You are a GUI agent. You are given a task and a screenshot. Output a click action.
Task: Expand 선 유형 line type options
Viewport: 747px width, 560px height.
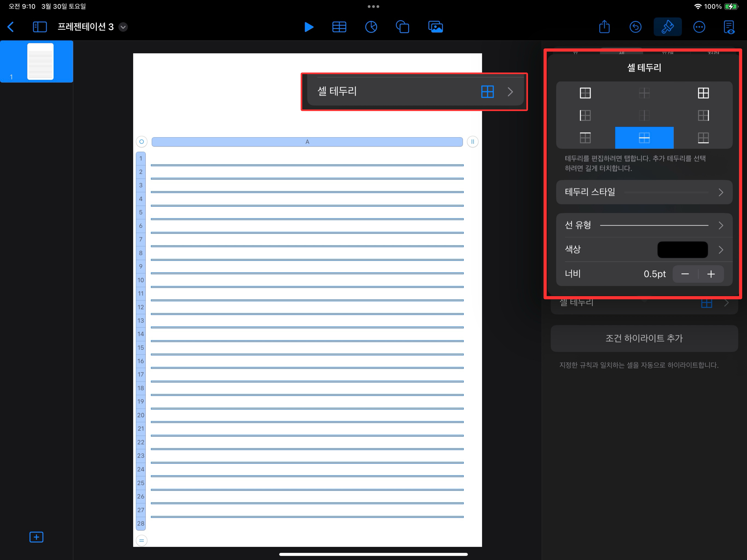(x=644, y=225)
